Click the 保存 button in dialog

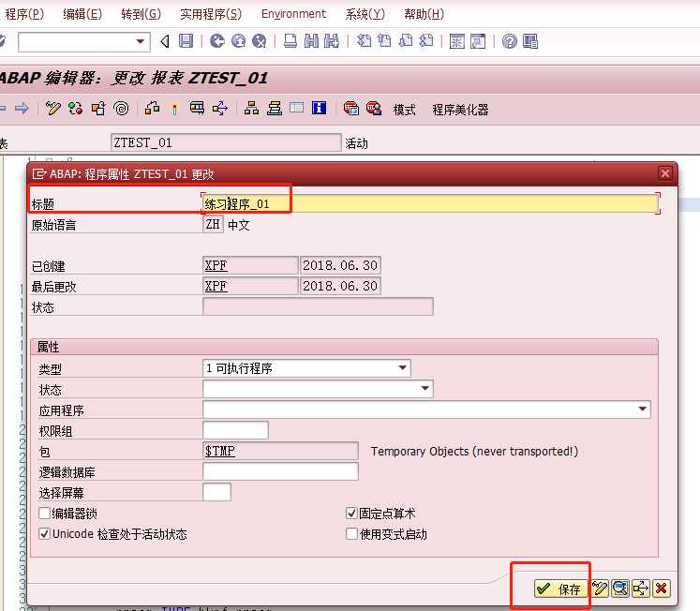(x=560, y=589)
